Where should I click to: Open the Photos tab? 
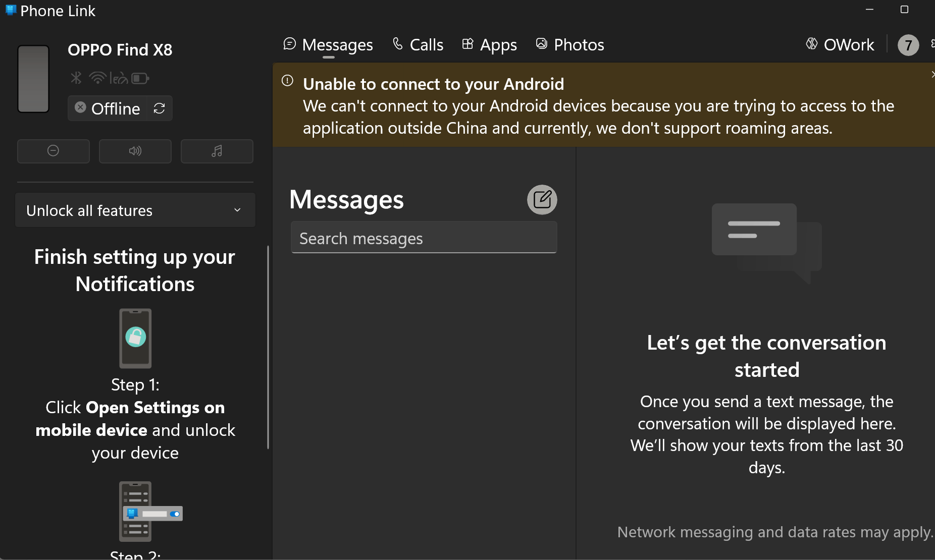point(569,44)
